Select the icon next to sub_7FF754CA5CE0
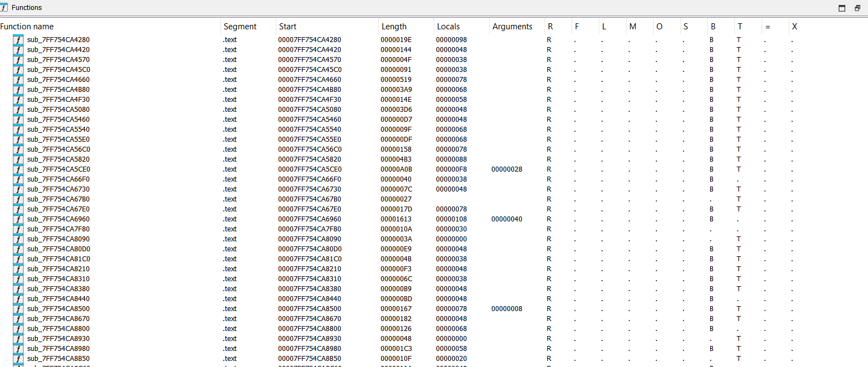The image size is (868, 367). coord(18,169)
